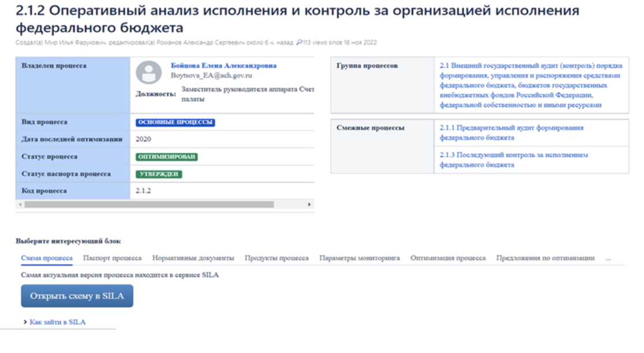Viewport: 644px width, 353px height.
Task: Click the right arrow of horizontal scrollbar
Action: click(x=309, y=204)
